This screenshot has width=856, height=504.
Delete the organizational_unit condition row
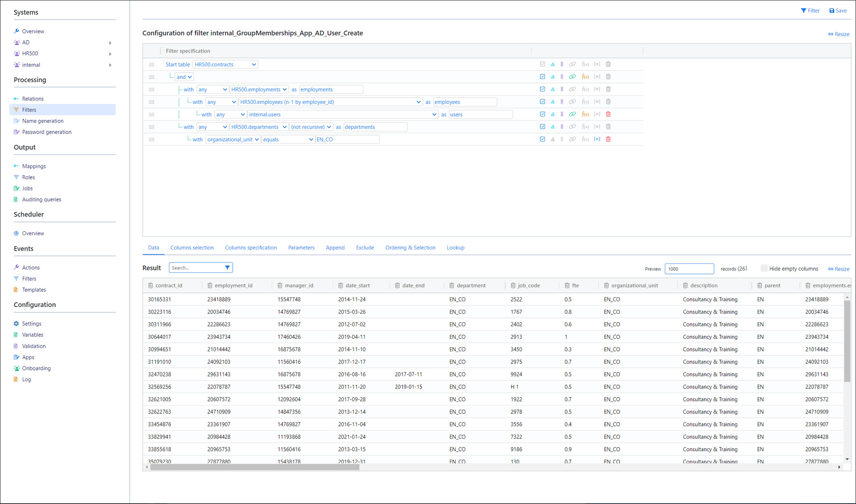[x=608, y=139]
